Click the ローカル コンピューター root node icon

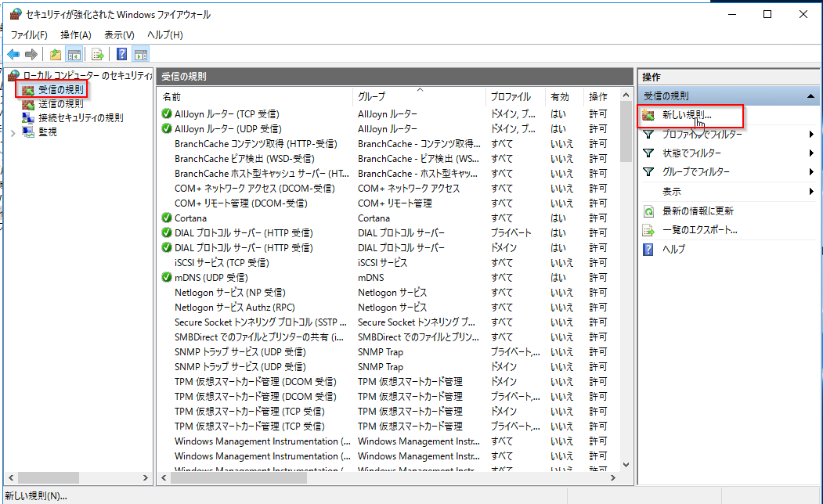14,76
